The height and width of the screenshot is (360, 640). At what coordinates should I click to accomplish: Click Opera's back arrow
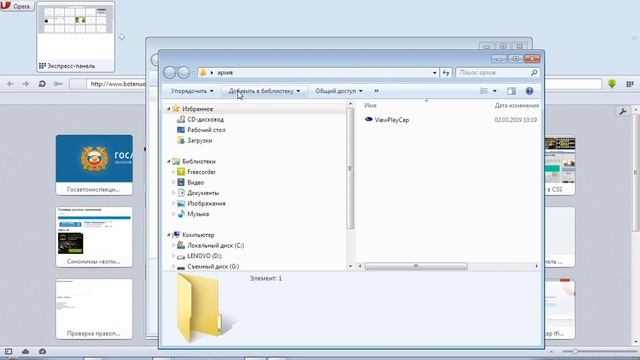10,84
